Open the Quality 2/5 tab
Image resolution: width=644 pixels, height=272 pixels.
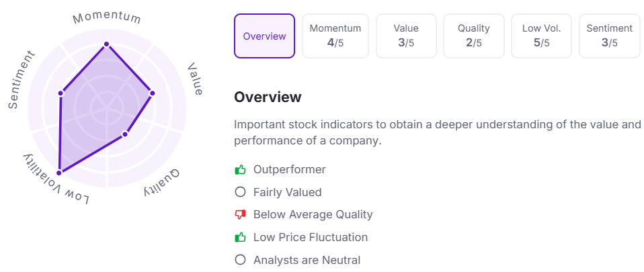tap(473, 36)
